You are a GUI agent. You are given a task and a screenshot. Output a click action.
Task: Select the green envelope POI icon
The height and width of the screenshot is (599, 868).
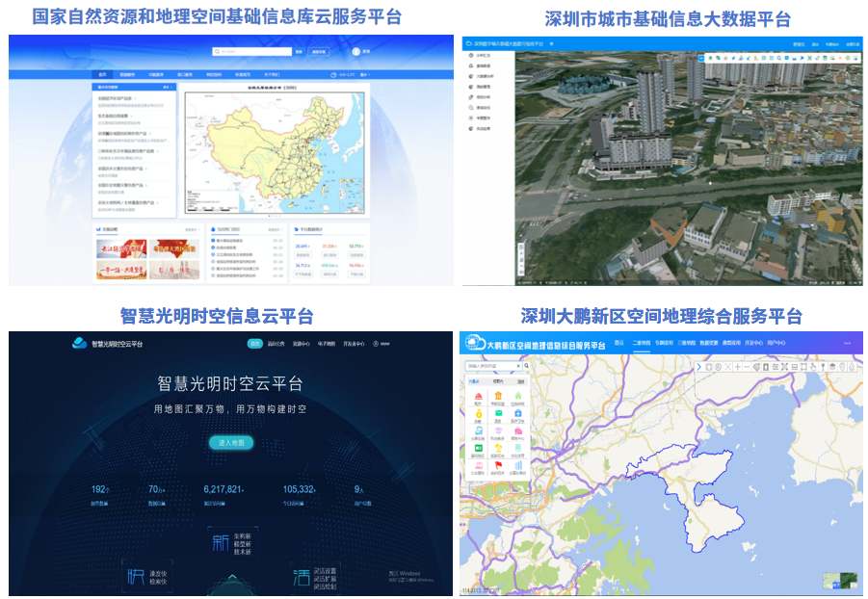[x=498, y=414]
